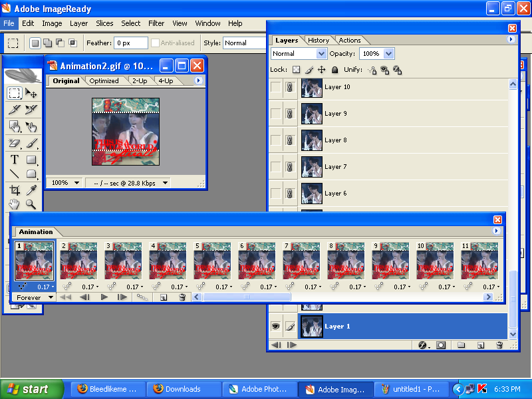Toggle Lock image pixels brush icon
The image size is (532, 399).
point(309,70)
